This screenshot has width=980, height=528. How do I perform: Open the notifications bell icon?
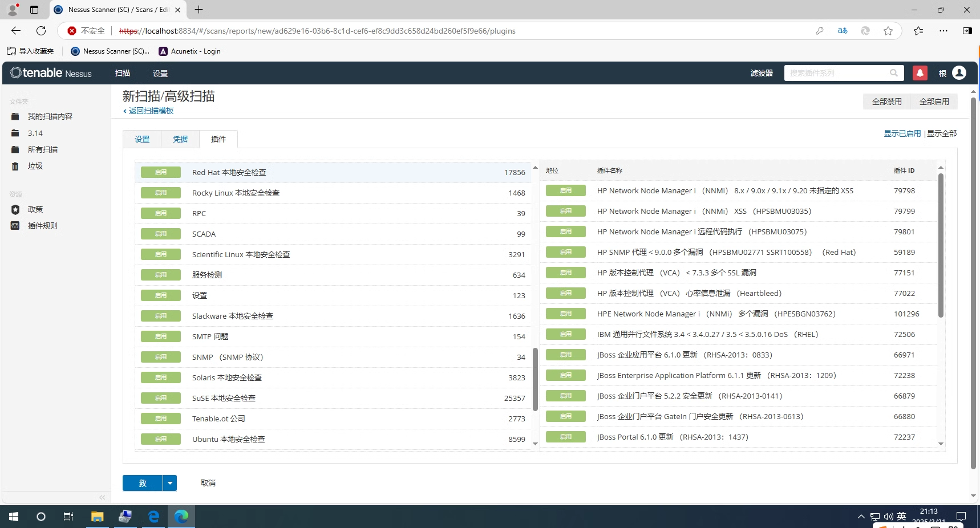coord(920,73)
